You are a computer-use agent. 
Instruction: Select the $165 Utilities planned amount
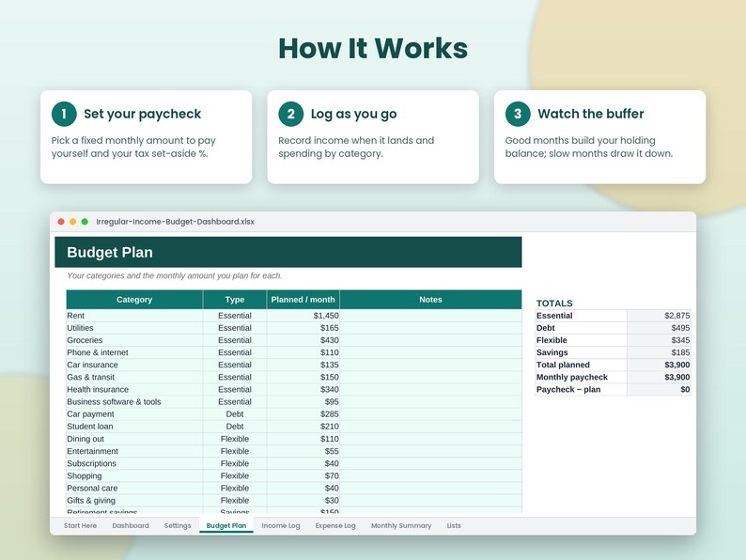[303, 328]
